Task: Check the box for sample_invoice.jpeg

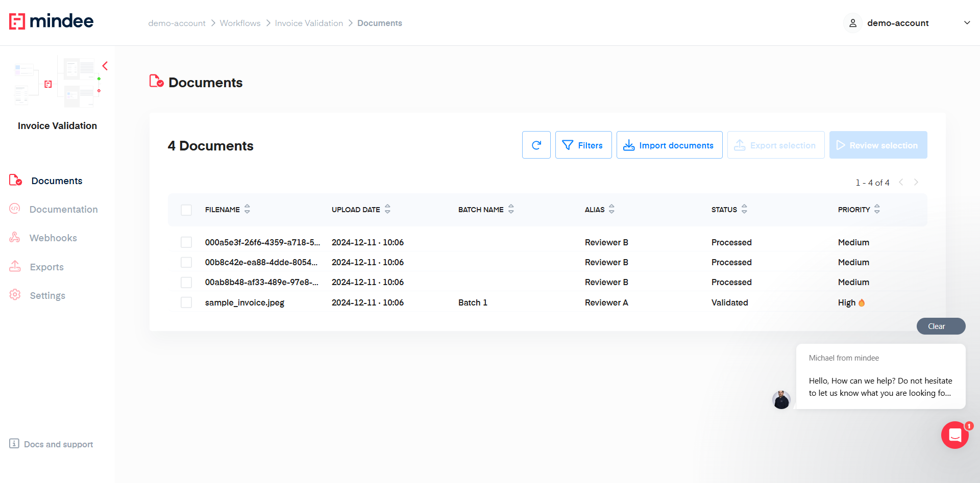Action: (x=186, y=302)
